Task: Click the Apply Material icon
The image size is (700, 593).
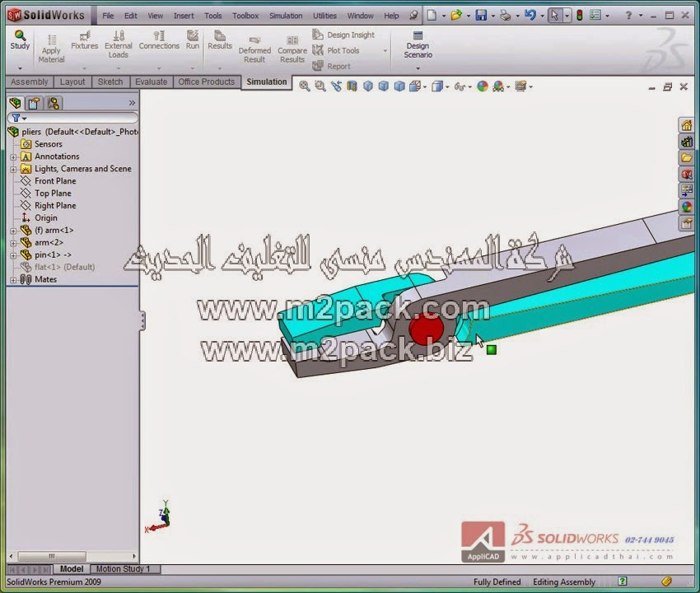Action: 52,40
